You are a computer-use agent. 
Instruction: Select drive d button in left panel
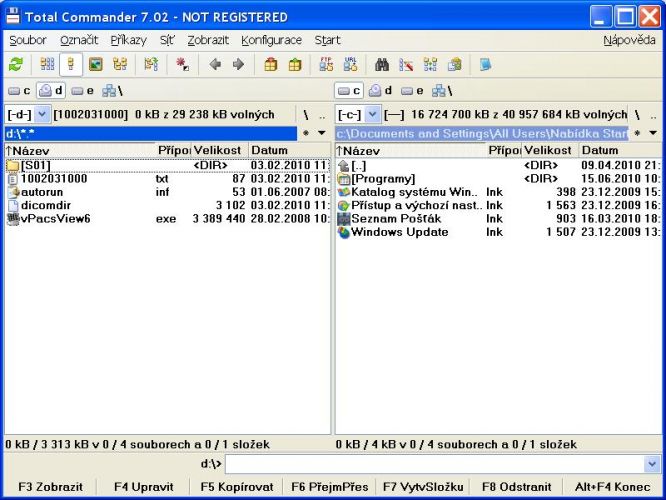(x=51, y=90)
